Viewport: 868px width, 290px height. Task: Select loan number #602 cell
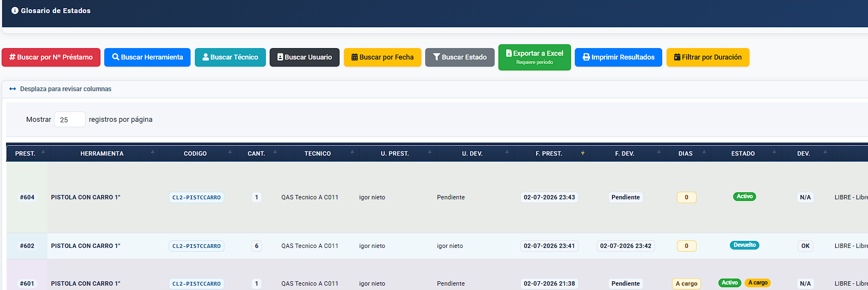click(x=27, y=246)
